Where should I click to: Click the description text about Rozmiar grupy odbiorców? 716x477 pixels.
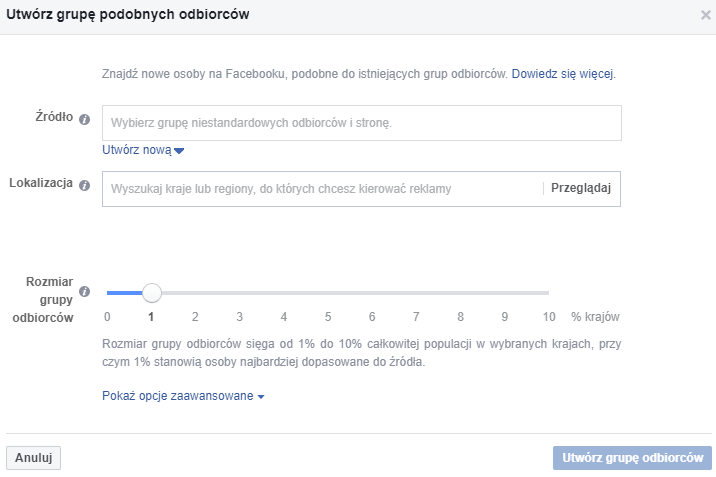(362, 353)
